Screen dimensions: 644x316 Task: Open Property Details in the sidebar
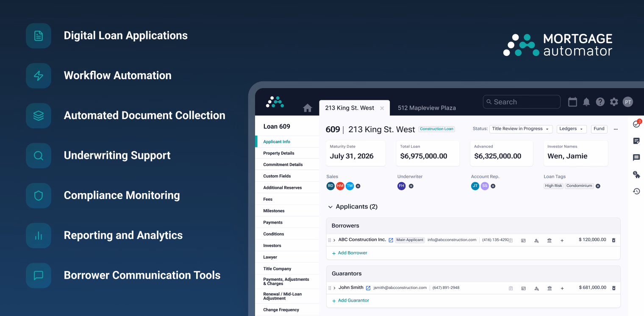coord(287,153)
